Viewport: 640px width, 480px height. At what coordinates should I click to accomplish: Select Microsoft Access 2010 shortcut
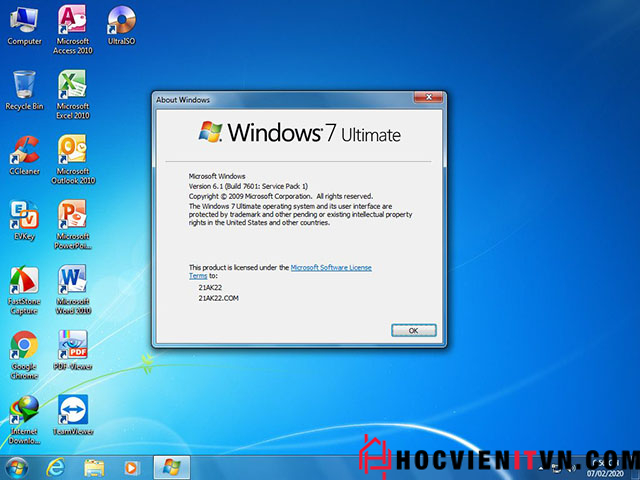73,29
